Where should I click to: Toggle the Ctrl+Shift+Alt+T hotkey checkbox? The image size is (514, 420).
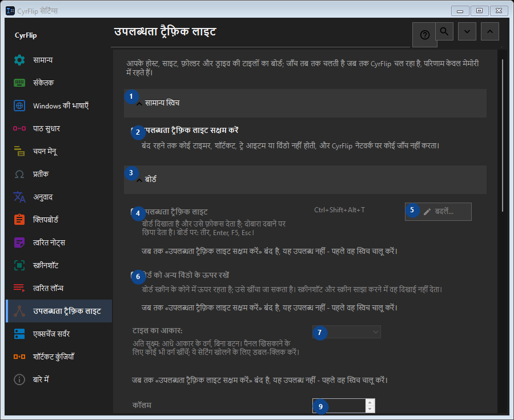tap(134, 212)
